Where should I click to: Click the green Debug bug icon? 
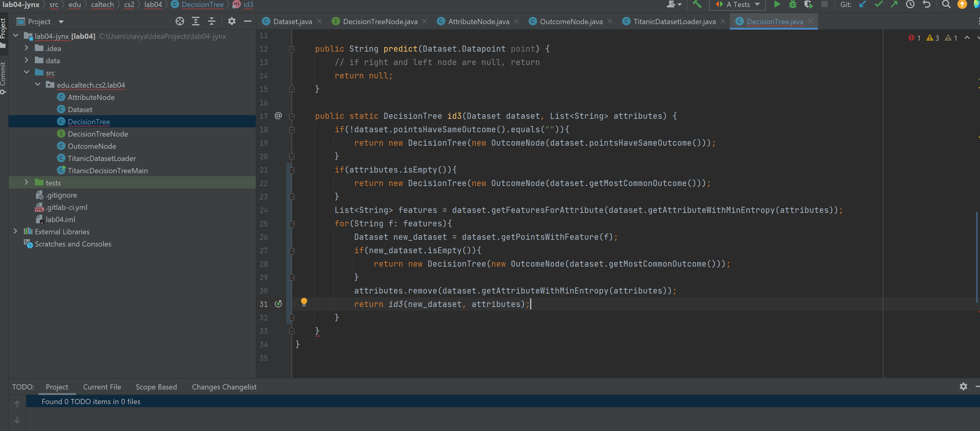[793, 5]
